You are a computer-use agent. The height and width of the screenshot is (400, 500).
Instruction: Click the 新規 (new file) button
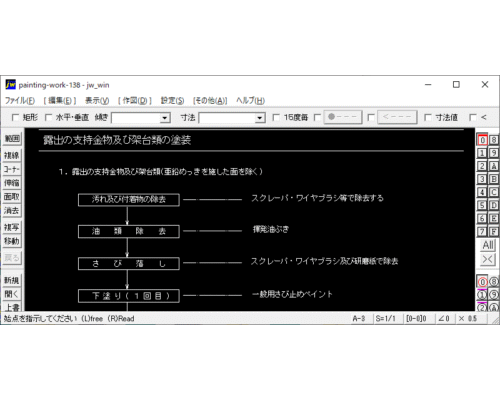[12, 280]
